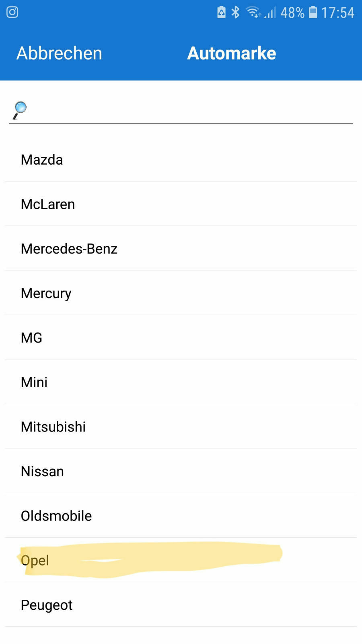Tap the Bluetooth status icon
Viewport: 362px width, 644px height.
click(x=235, y=12)
